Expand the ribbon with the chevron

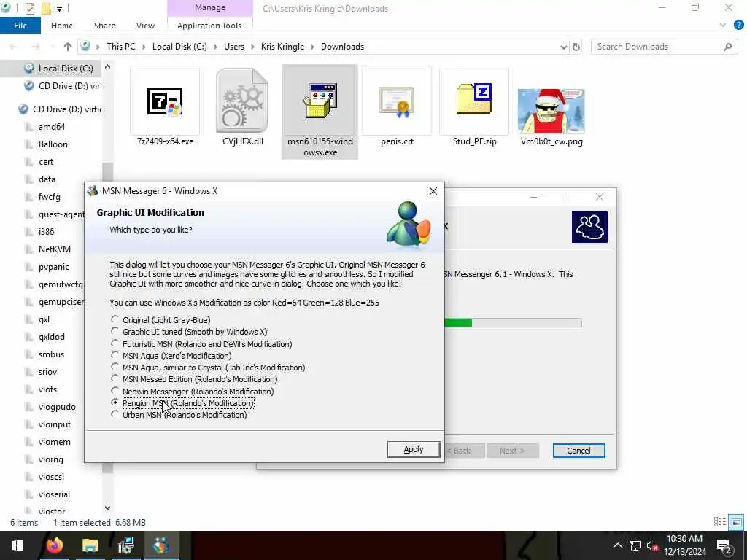(723, 26)
